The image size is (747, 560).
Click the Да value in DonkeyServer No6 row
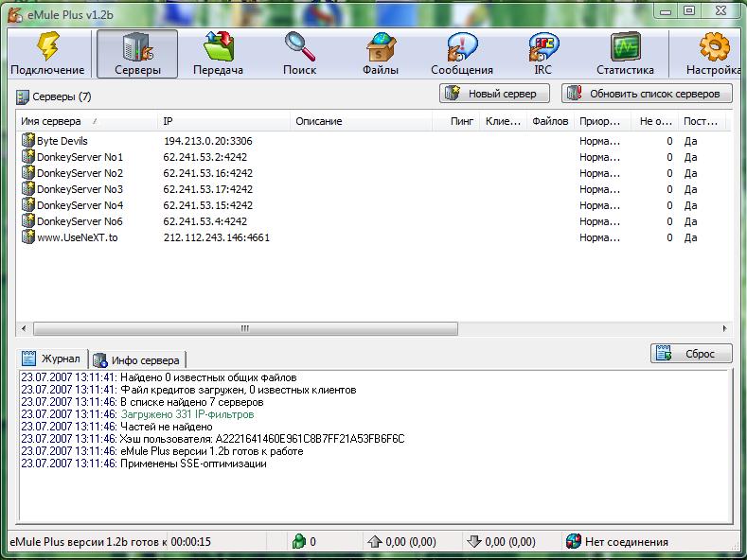pos(691,221)
